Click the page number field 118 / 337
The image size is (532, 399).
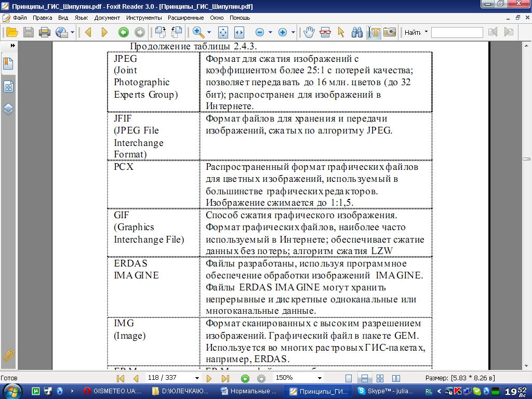168,378
